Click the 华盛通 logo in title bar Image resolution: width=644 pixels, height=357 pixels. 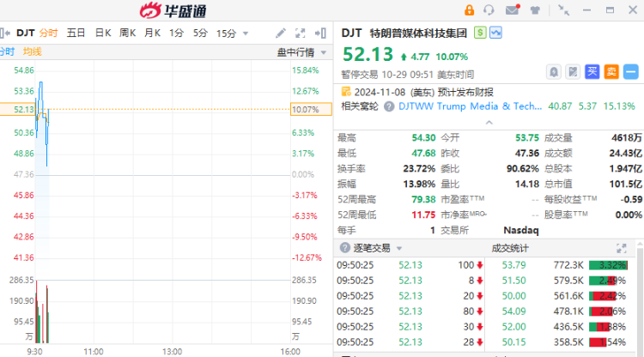point(173,10)
